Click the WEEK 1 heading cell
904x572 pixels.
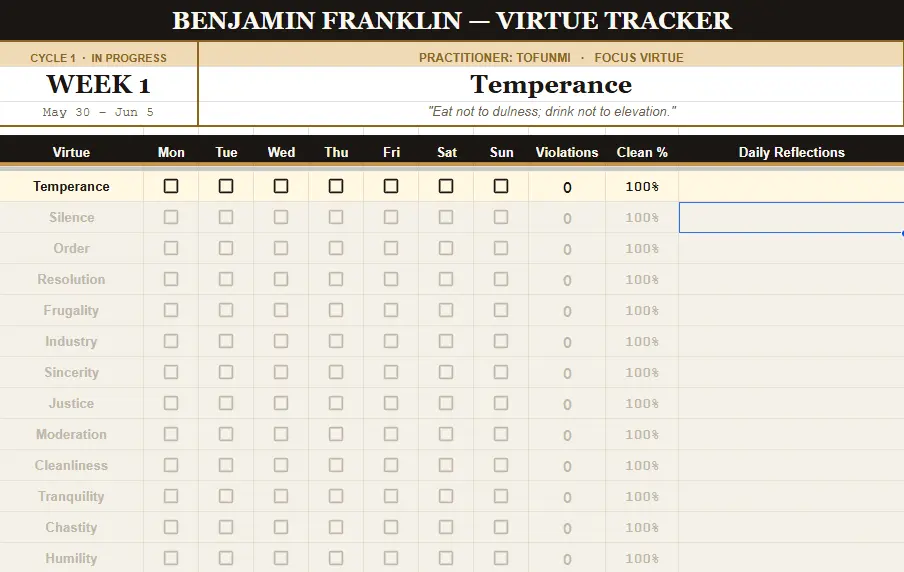click(99, 85)
